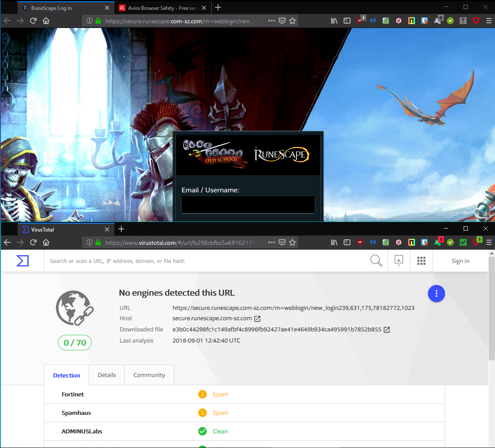This screenshot has height=448, width=495.
Task: Select the Community tab
Action: point(149,375)
